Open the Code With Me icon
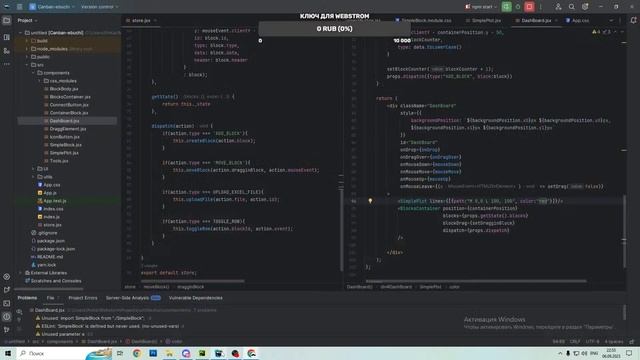 pos(558,7)
